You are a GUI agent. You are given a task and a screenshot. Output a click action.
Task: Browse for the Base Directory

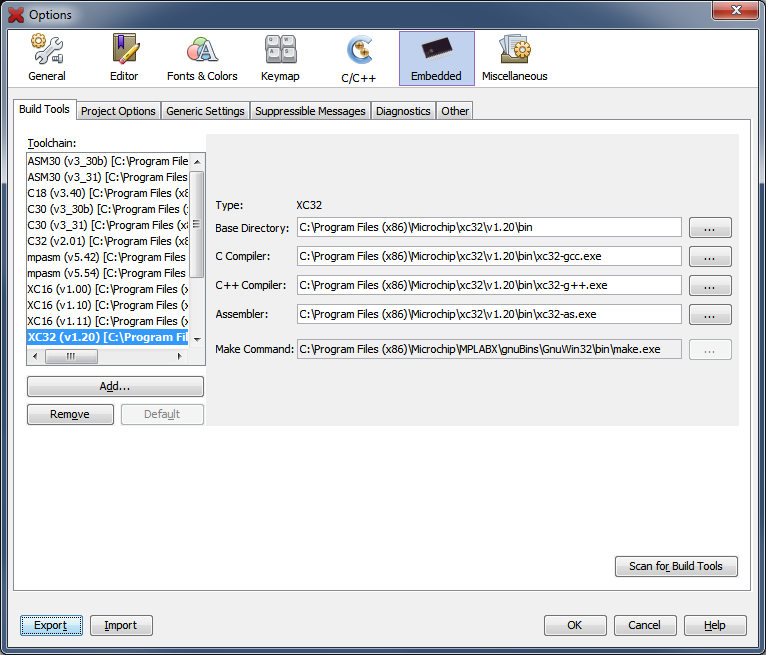pos(710,228)
